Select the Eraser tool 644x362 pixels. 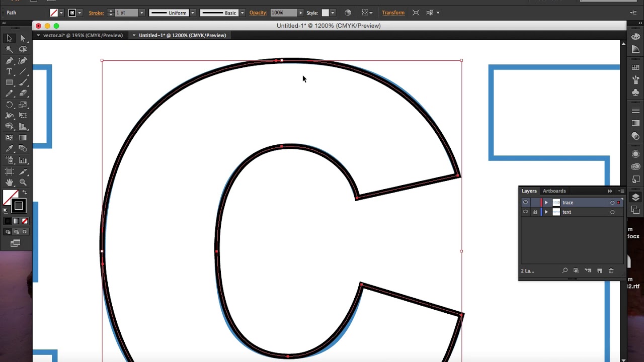(23, 94)
